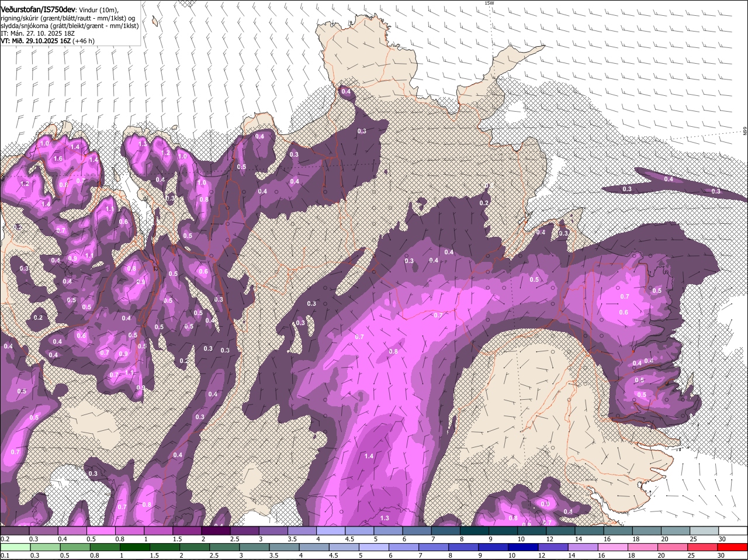The image size is (748, 560).
Task: Pick the bright pink swatch between 0.5 and 0.8
Action: point(101,531)
